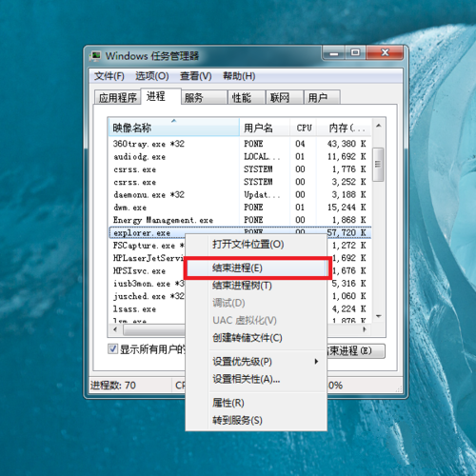Click the 进程数: 70 status entry
476x476 pixels.
click(113, 386)
